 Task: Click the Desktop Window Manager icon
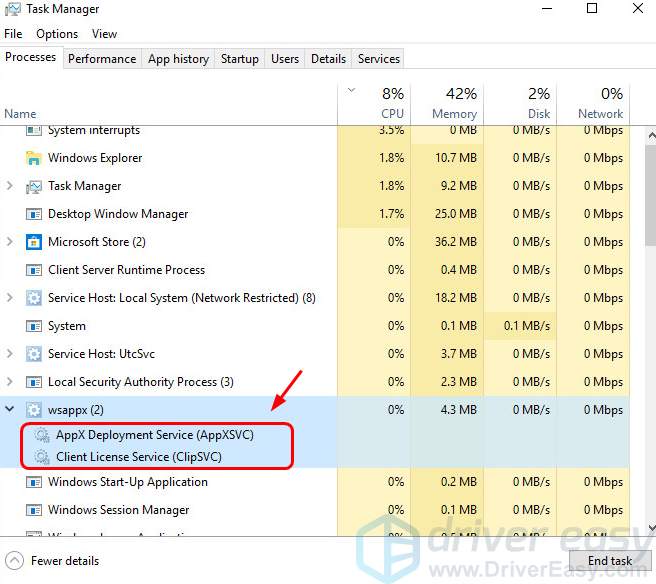point(34,214)
